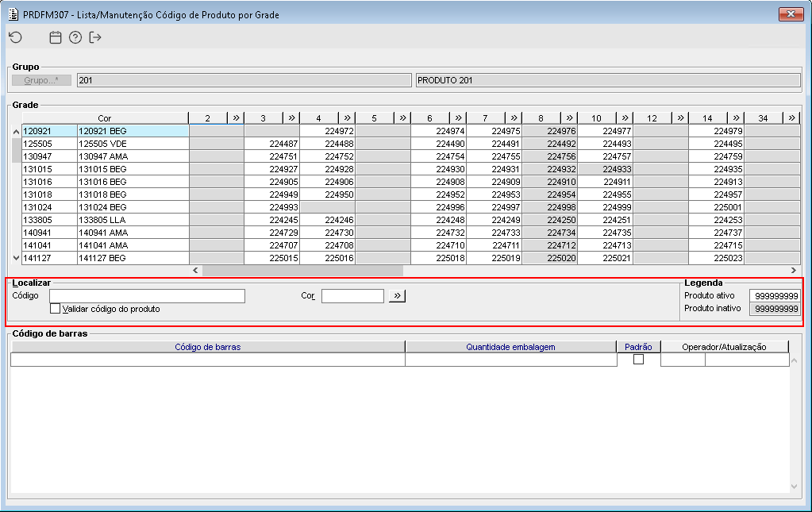Click the » button beside size column 8
The image size is (812, 512).
pos(569,118)
